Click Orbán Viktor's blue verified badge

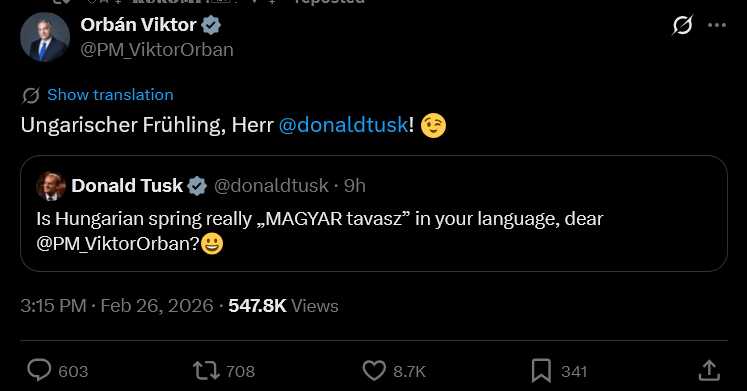click(x=211, y=25)
